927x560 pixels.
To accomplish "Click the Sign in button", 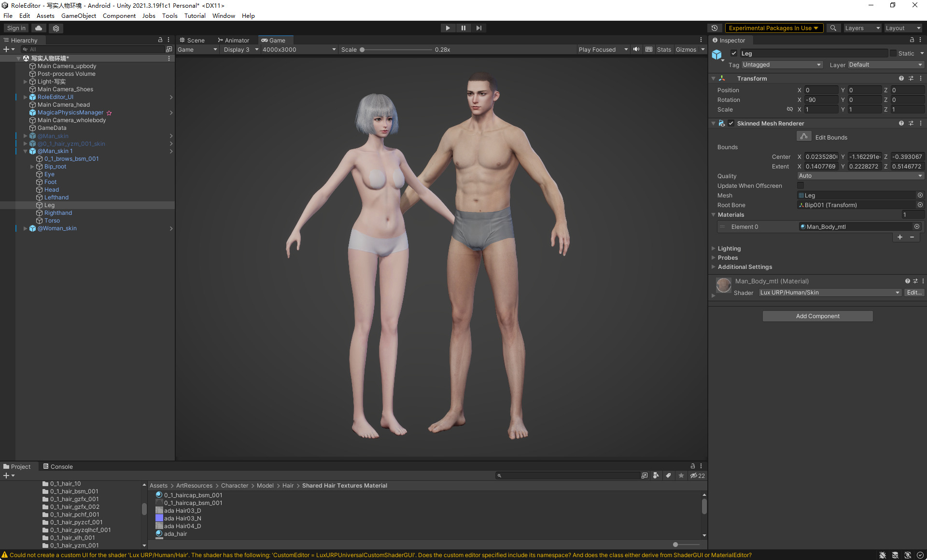I will point(16,28).
